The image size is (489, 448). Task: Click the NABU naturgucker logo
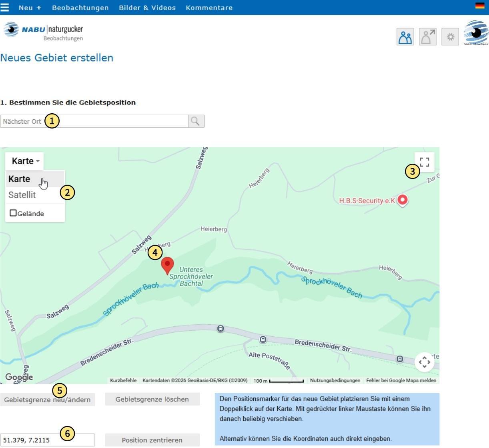point(43,31)
